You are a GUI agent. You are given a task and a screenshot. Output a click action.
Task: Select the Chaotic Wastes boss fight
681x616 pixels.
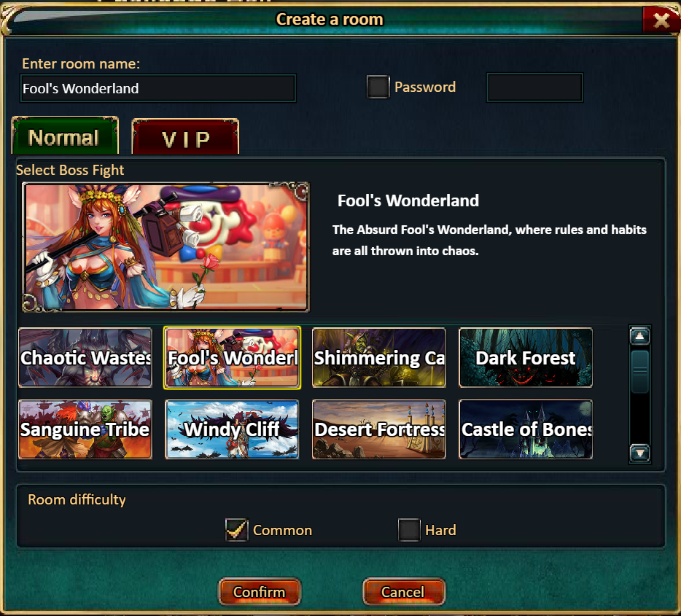pos(85,358)
